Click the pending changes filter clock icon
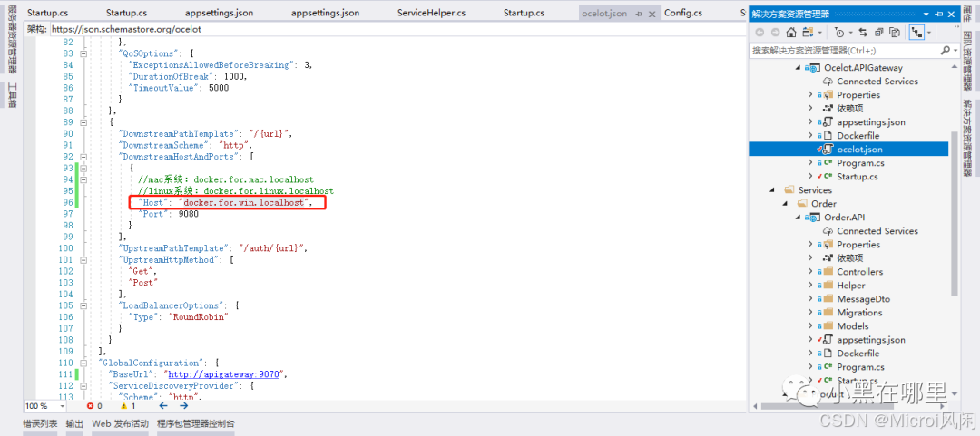The height and width of the screenshot is (436, 980). 838,33
